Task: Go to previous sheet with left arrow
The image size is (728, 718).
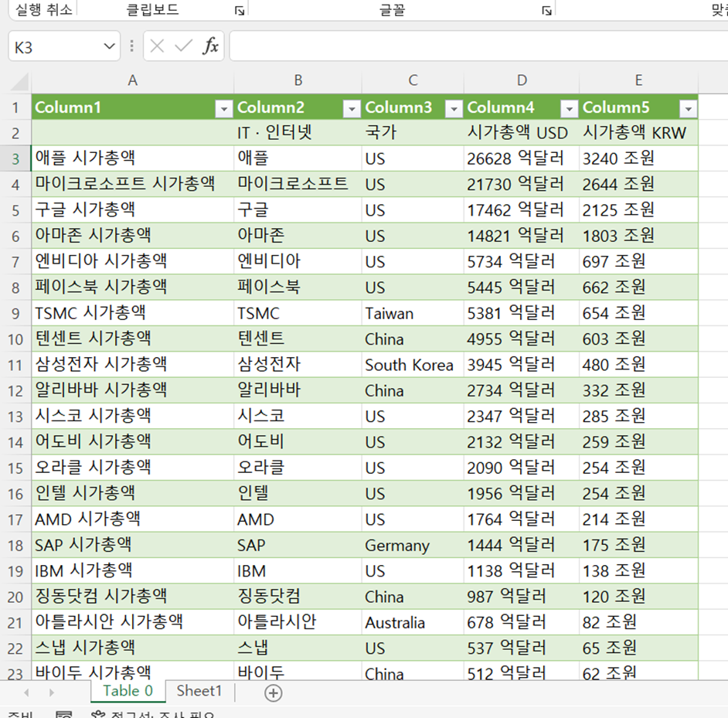Action: 26,692
